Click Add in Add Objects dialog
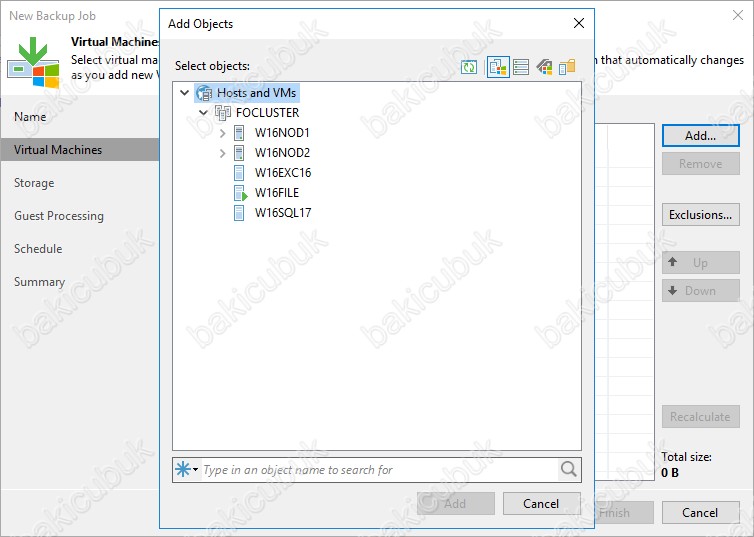This screenshot has height=537, width=754. click(455, 503)
